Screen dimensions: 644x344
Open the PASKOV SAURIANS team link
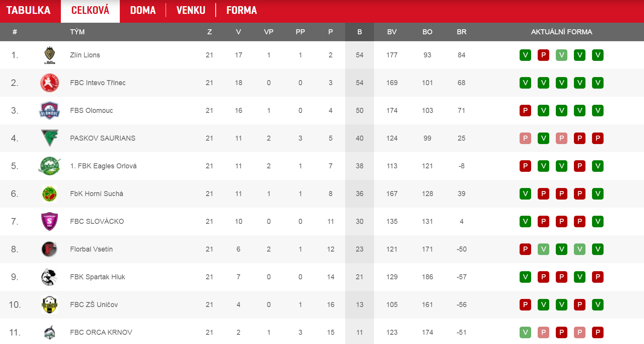(x=102, y=138)
